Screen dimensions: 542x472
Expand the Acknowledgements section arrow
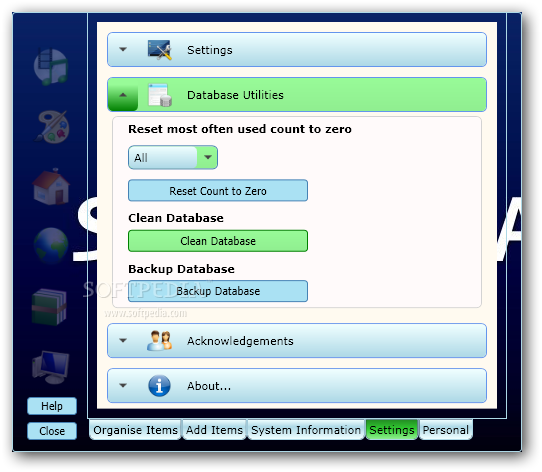pos(123,340)
